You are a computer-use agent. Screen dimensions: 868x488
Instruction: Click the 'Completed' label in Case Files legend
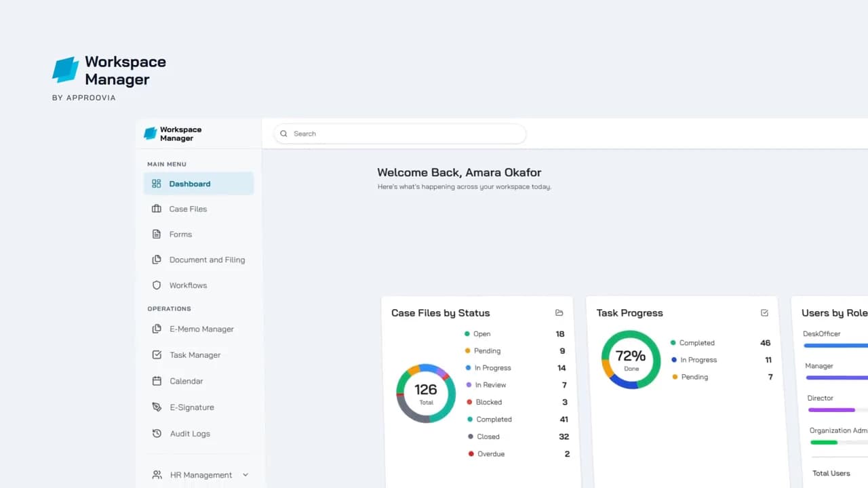pos(494,420)
